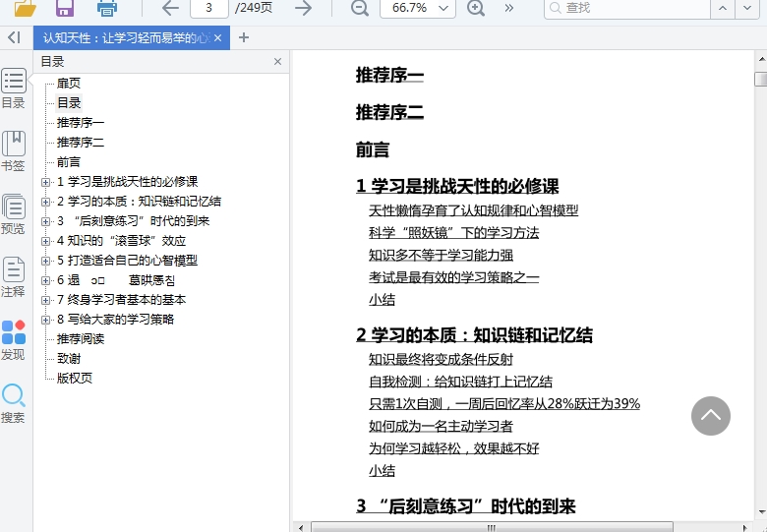Follow link 天性懒惰孕育了认知规律和心智模型
Image resolution: width=767 pixels, height=532 pixels.
pyautogui.click(x=474, y=210)
